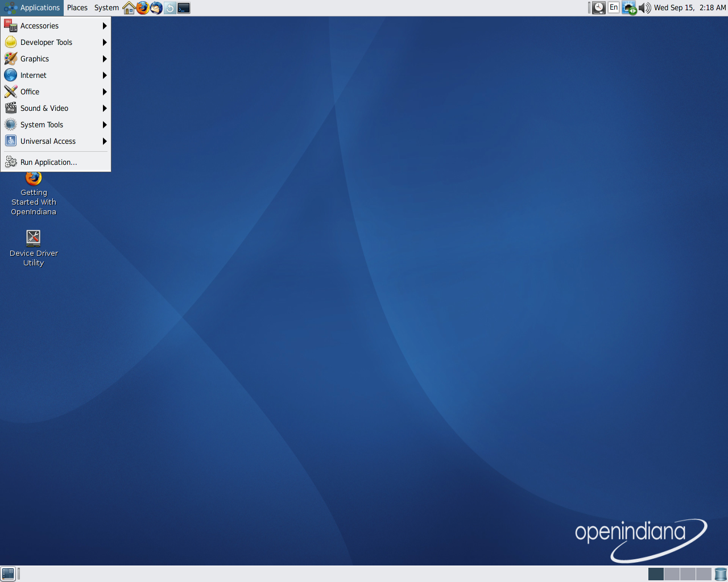Expand the Sound & Video submenu
The image size is (728, 582).
[56, 109]
